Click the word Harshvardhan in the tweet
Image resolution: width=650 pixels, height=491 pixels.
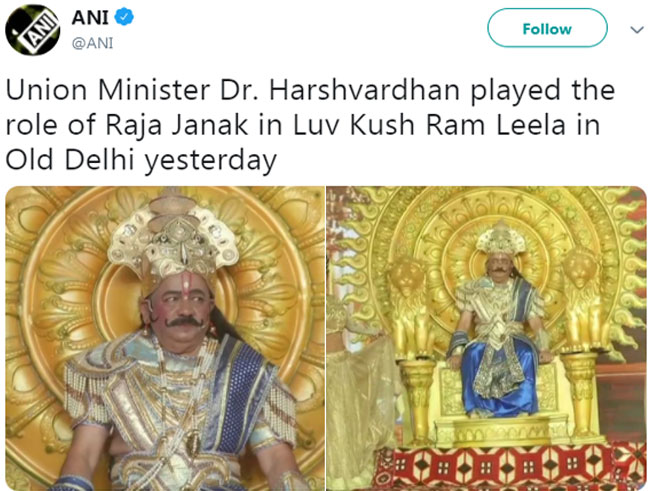[364, 90]
